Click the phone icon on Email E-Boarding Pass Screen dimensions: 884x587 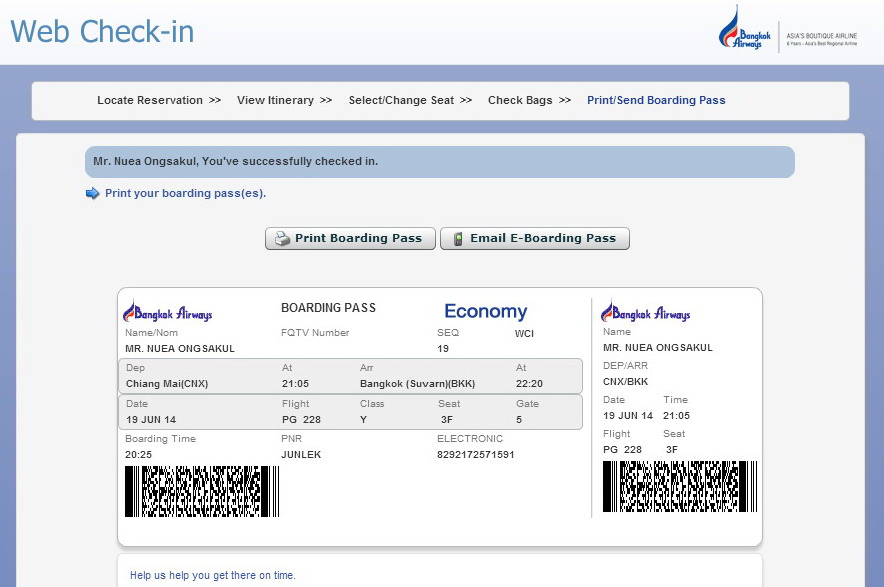click(458, 239)
